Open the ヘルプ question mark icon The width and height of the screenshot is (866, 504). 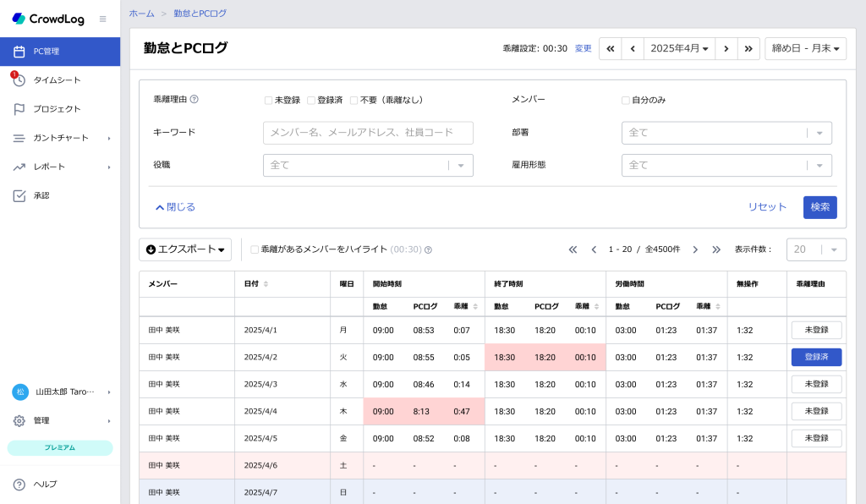pyautogui.click(x=19, y=484)
